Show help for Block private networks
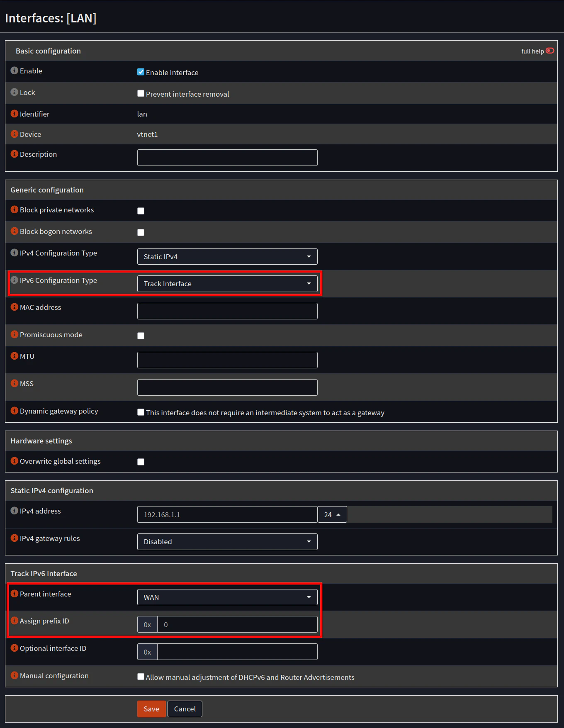The image size is (564, 728). point(14,209)
